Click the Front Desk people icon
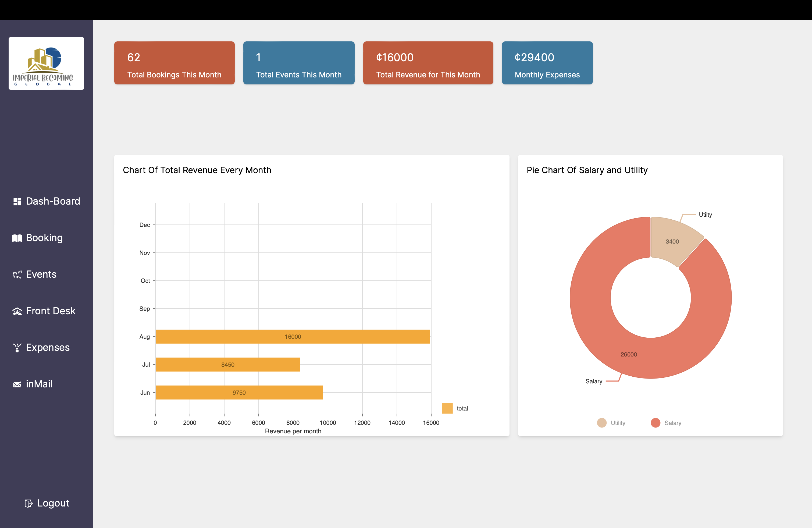Image resolution: width=812 pixels, height=528 pixels. pyautogui.click(x=17, y=311)
